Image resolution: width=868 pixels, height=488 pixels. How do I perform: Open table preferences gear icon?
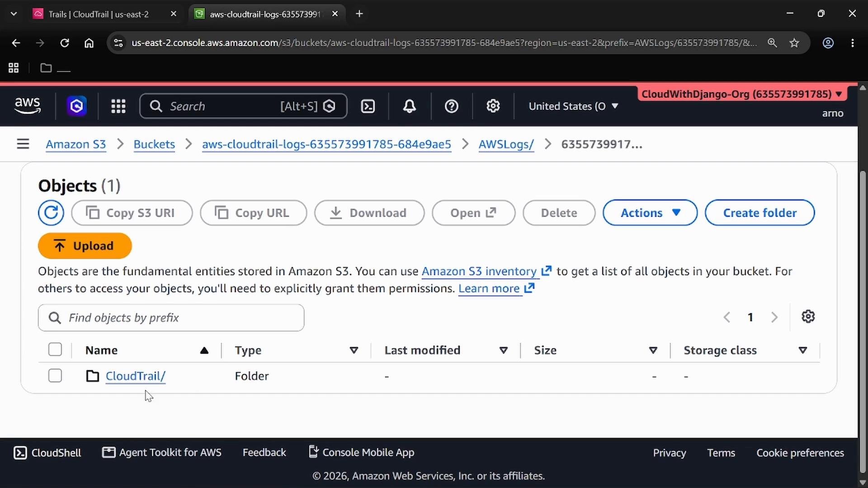coord(808,317)
